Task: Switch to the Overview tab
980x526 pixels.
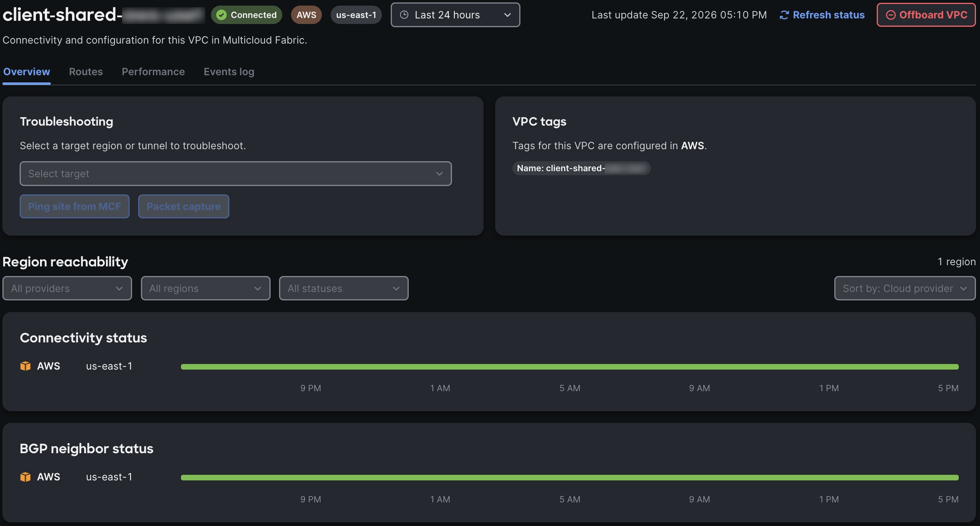Action: point(26,72)
